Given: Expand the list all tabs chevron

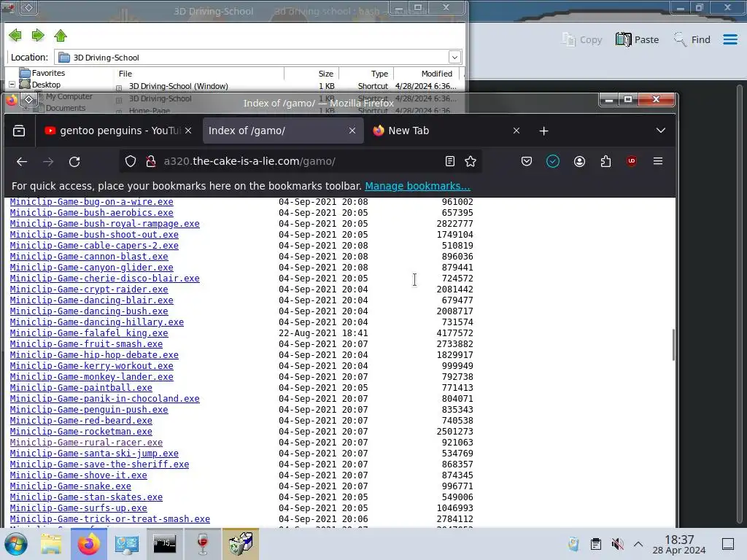Looking at the screenshot, I should coord(660,131).
